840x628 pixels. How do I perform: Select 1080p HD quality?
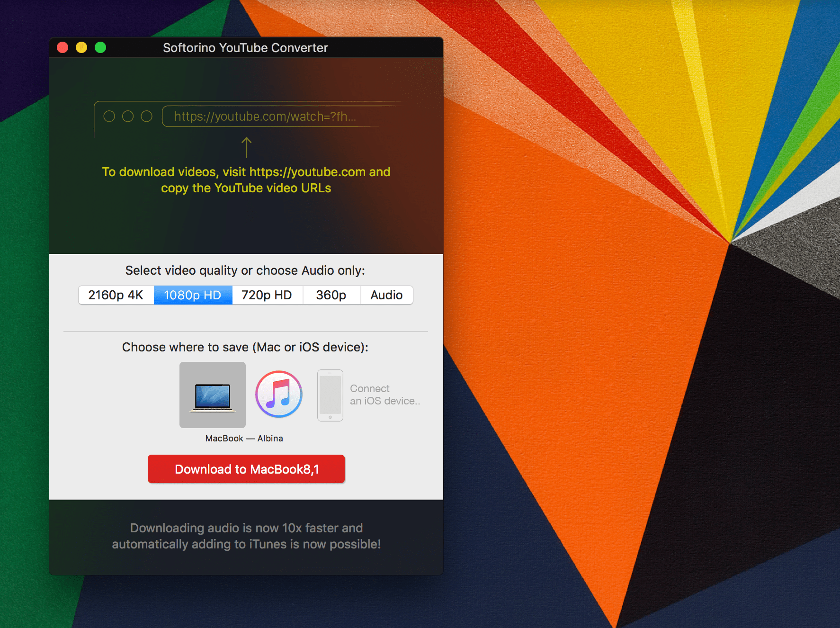tap(193, 295)
